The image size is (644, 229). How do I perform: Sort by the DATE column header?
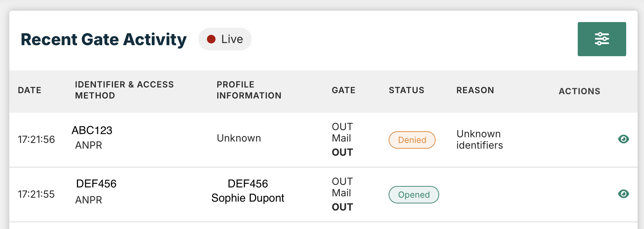30,90
